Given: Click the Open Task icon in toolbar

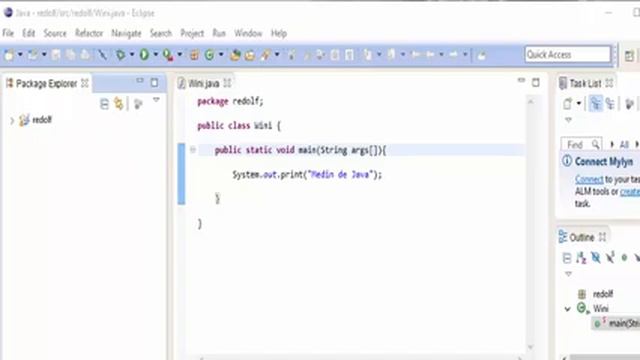Looking at the screenshot, I should coord(250,55).
